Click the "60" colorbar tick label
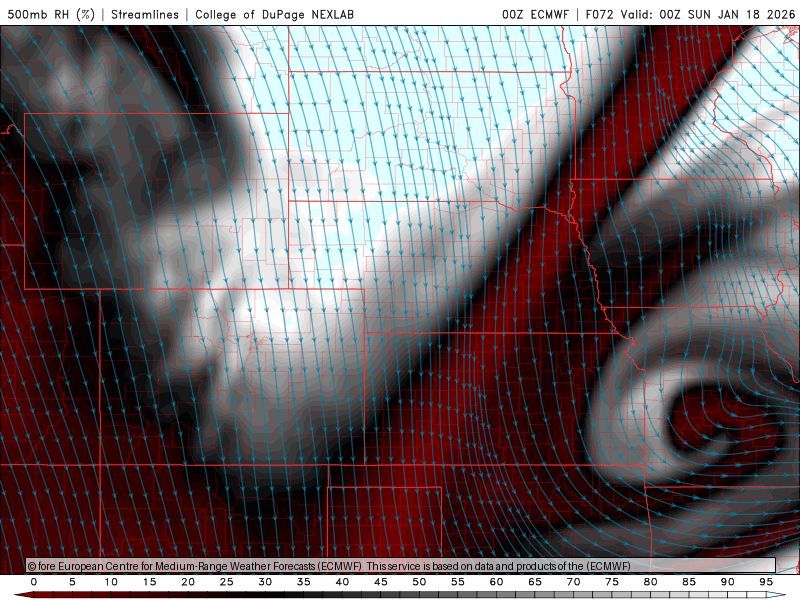The width and height of the screenshot is (800, 600). click(x=496, y=582)
